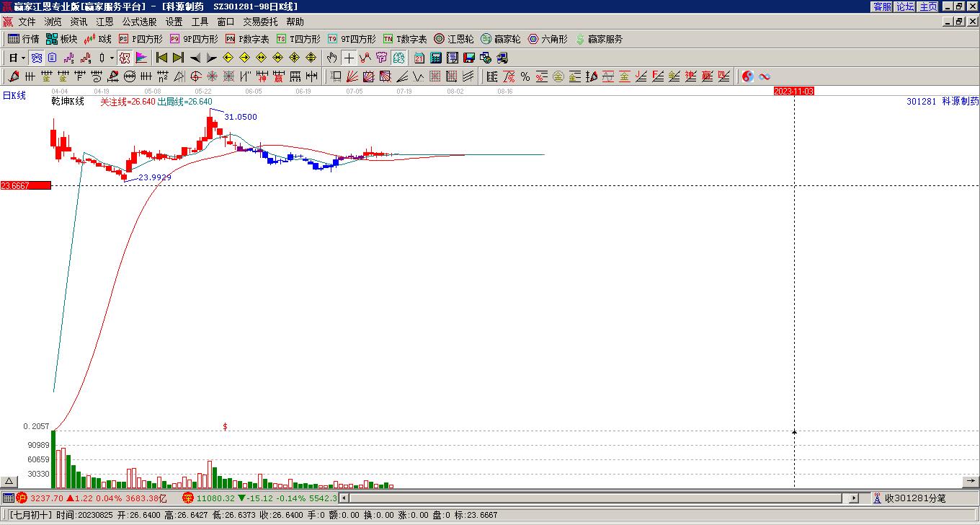Viewport: 980px width, 525px height.
Task: Select the red fan lines tool
Action: 352,76
